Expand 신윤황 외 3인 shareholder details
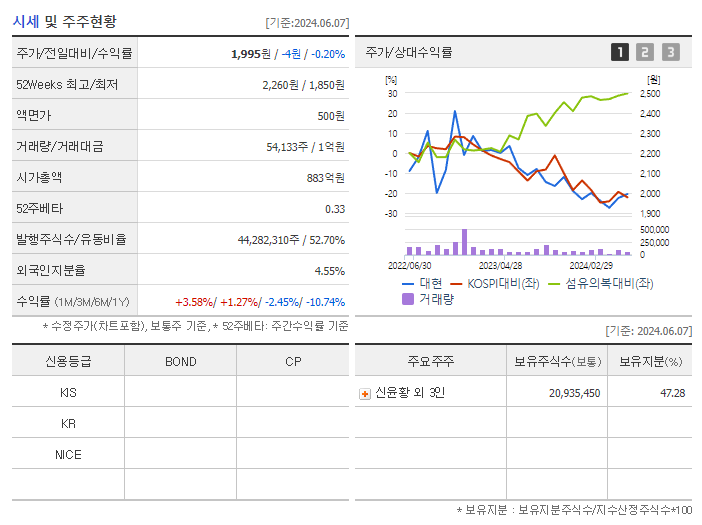This screenshot has height=525, width=702. (365, 394)
